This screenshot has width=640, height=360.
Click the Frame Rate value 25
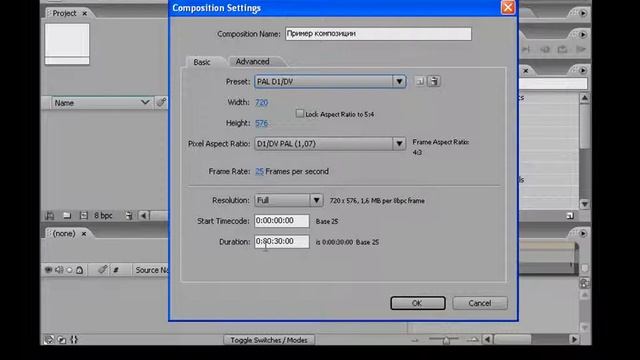coord(259,171)
